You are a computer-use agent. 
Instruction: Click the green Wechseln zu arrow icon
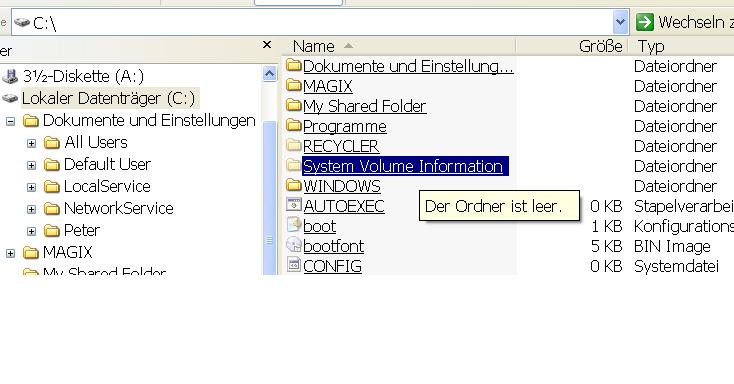point(645,22)
